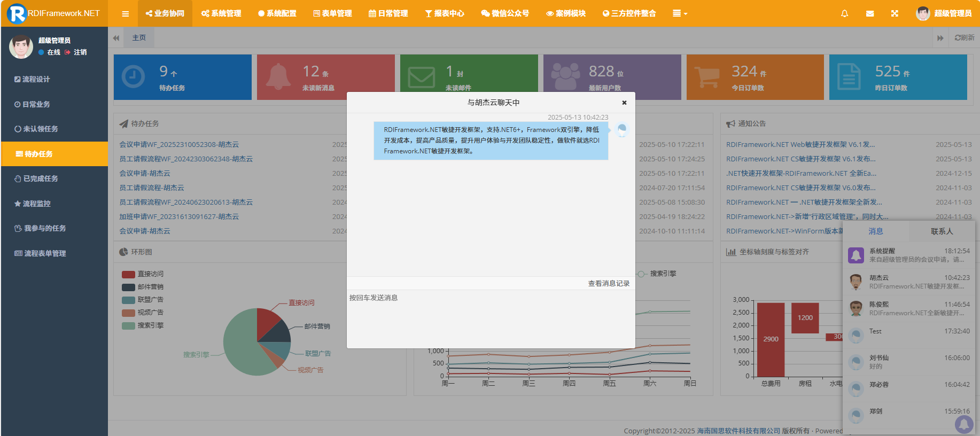Open the chat with 郑剑
Screen dimensions: 980x436
pyautogui.click(x=909, y=415)
